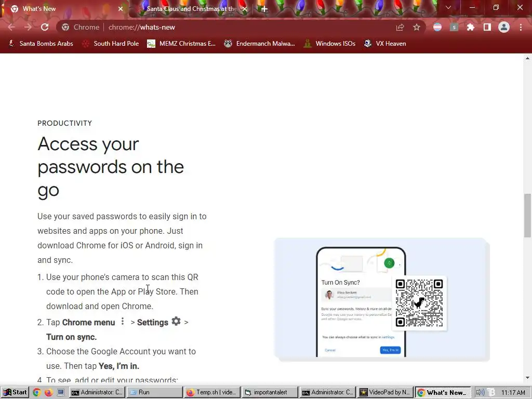
Task: Click the striped flag extension icon
Action: (x=437, y=27)
